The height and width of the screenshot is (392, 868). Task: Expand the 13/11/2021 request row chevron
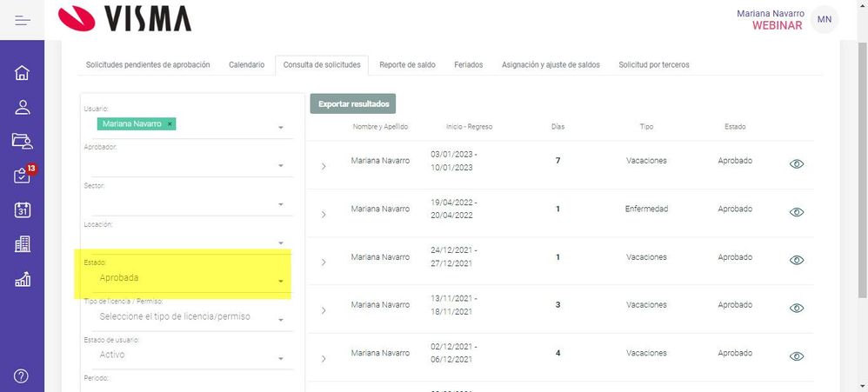324,310
